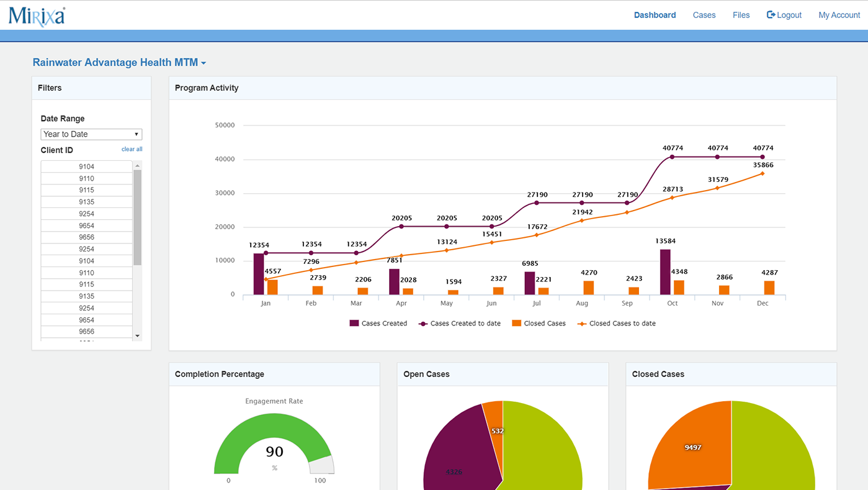Click the Program Activity panel header

click(x=503, y=88)
